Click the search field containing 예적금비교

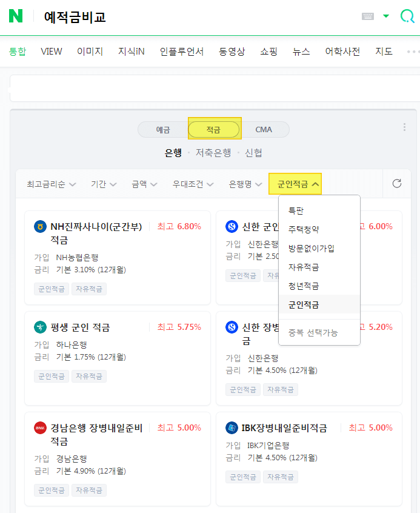196,17
